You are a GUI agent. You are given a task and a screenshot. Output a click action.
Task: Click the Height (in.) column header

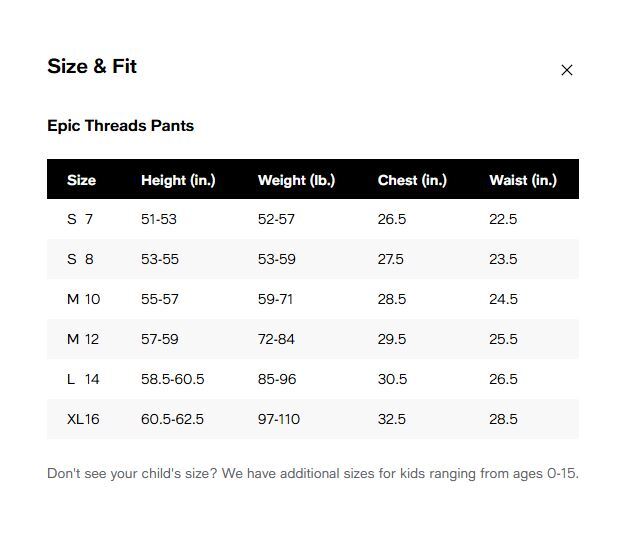178,180
